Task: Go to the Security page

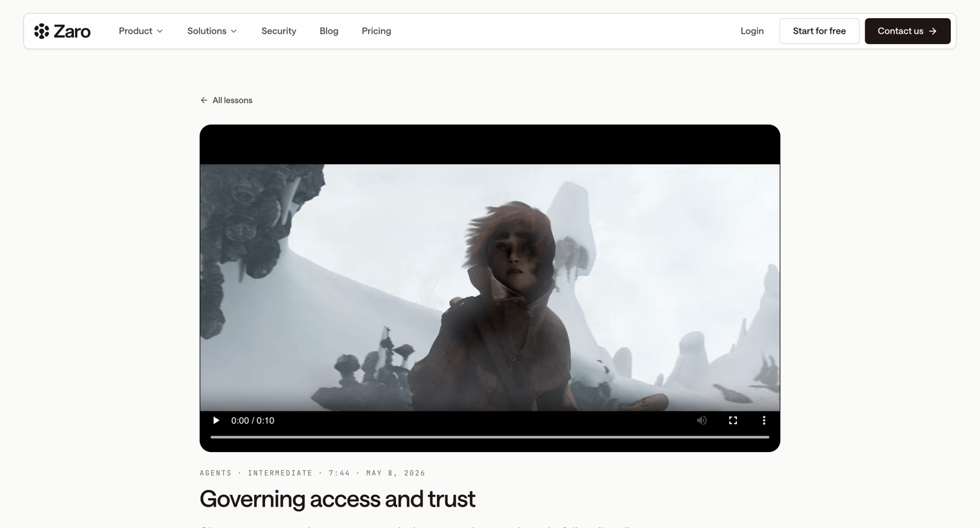Action: click(279, 31)
